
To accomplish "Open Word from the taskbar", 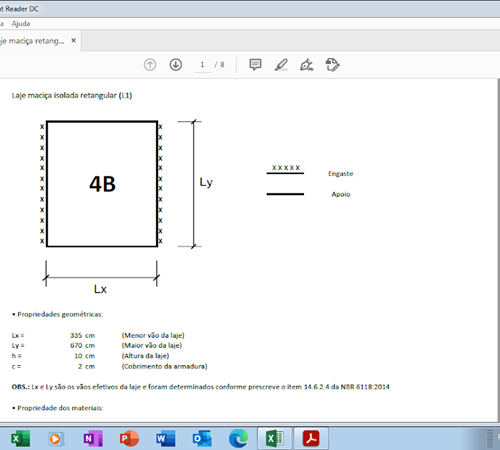I will (166, 438).
